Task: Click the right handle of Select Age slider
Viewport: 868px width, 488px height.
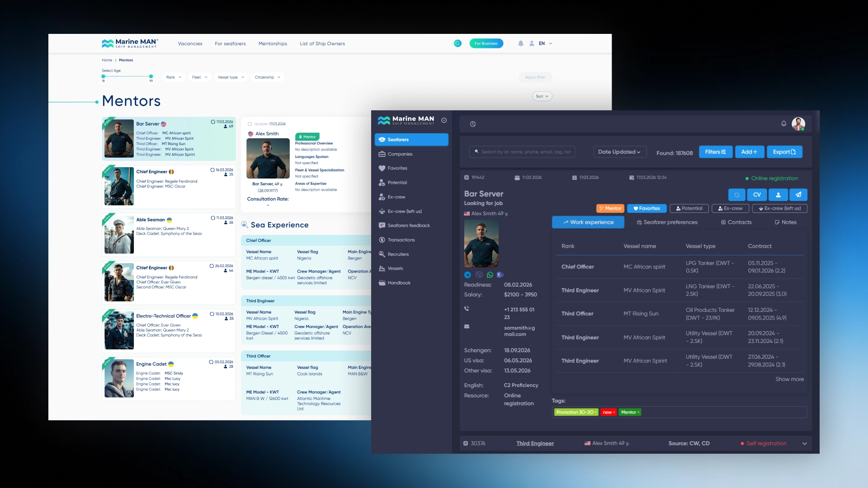Action: coord(151,76)
